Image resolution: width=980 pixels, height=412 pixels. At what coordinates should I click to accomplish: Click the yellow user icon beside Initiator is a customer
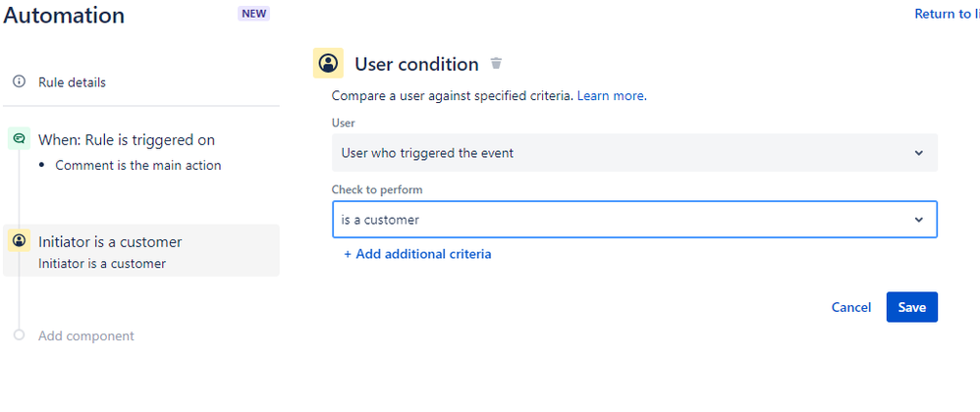19,240
